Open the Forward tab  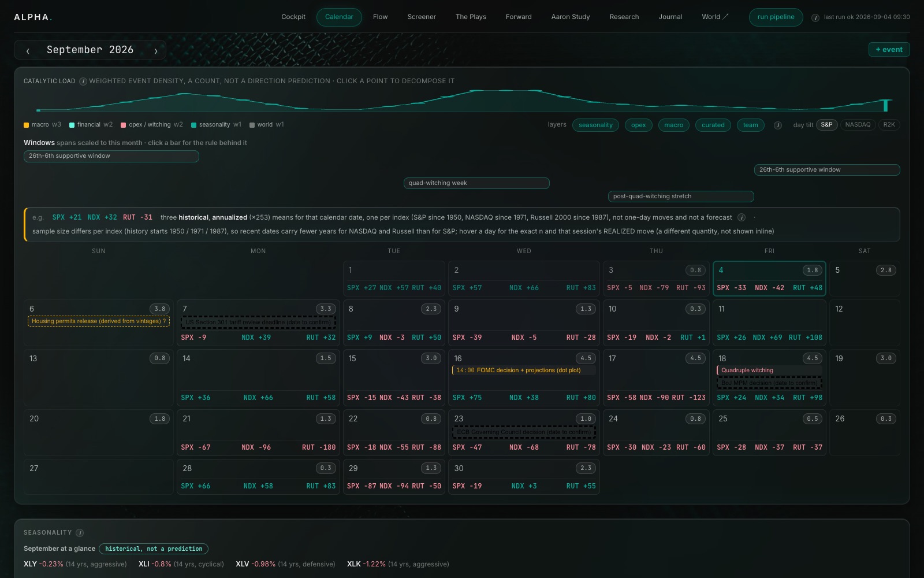coord(519,17)
